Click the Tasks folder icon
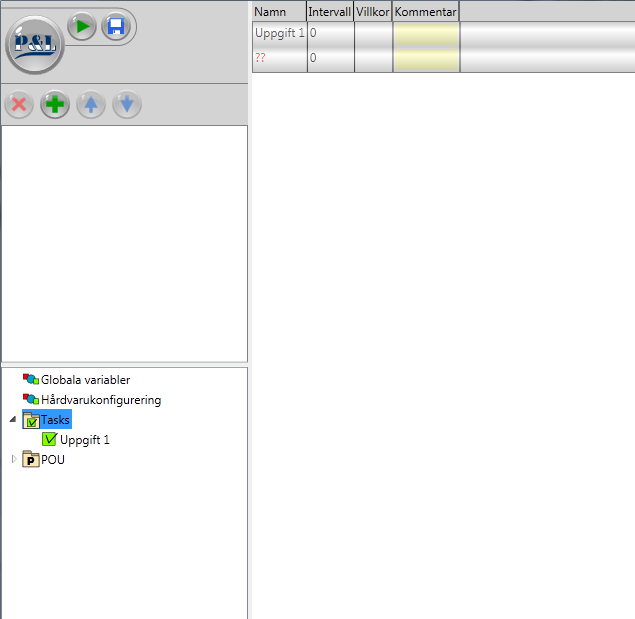635x619 pixels. tap(31, 420)
